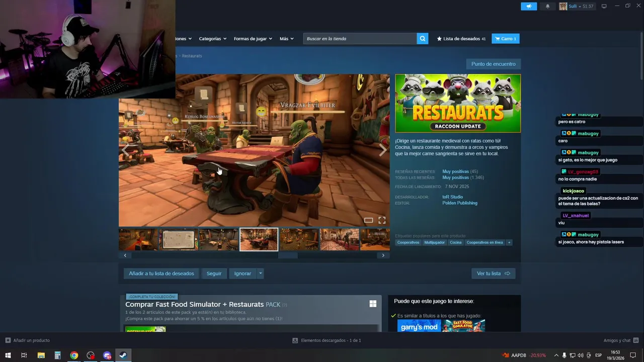Select the first screenshot thumbnail
The image size is (644, 362).
click(138, 239)
